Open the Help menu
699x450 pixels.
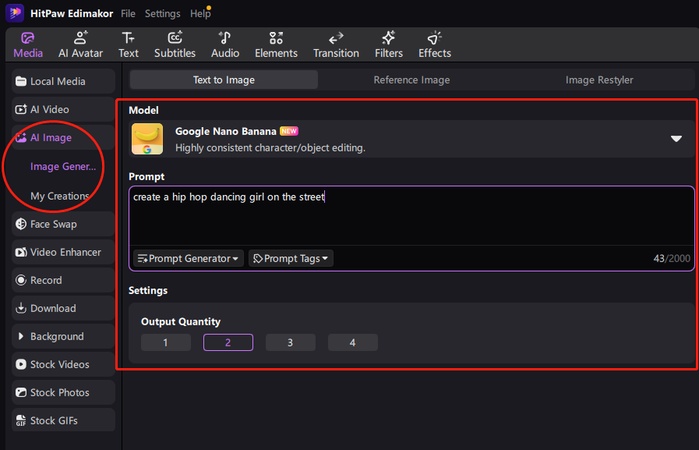(200, 14)
